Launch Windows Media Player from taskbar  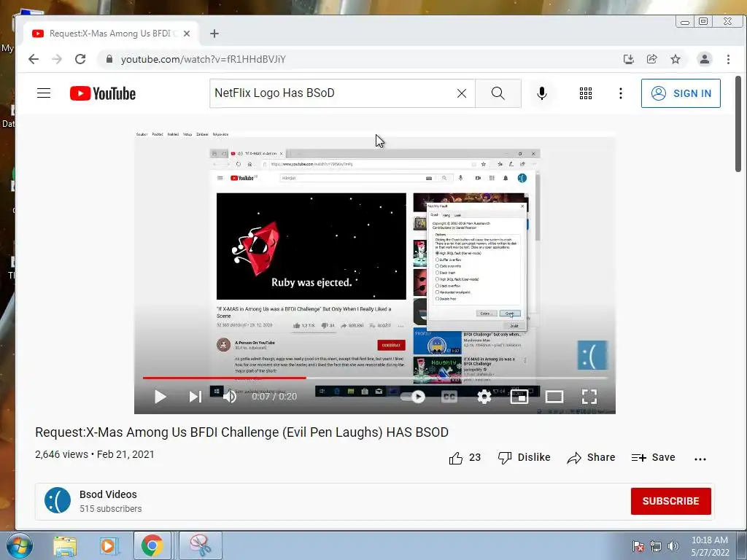coord(108,545)
